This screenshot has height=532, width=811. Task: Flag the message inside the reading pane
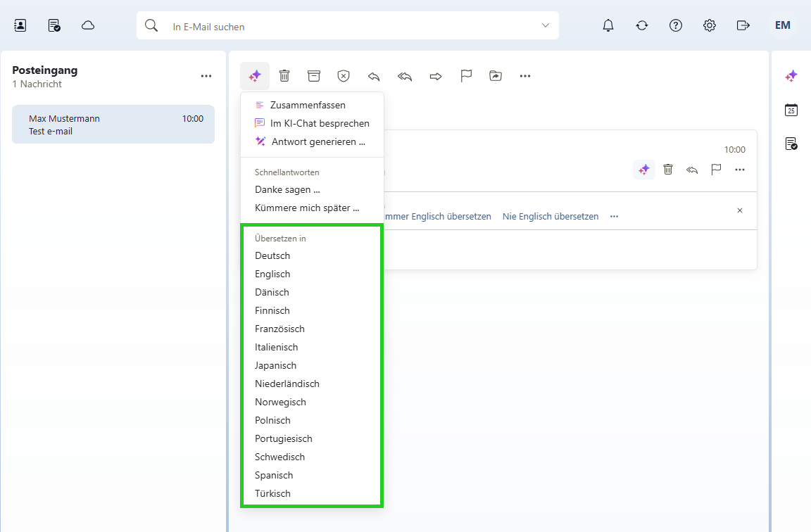pos(715,169)
